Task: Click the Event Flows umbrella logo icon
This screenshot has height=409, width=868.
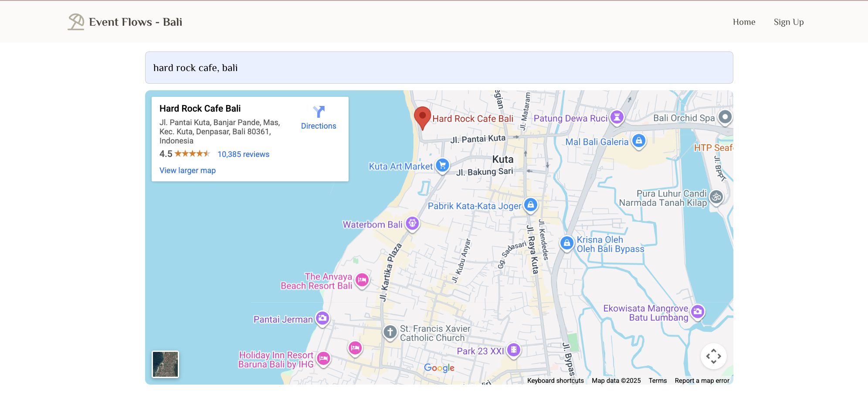Action: click(x=76, y=22)
